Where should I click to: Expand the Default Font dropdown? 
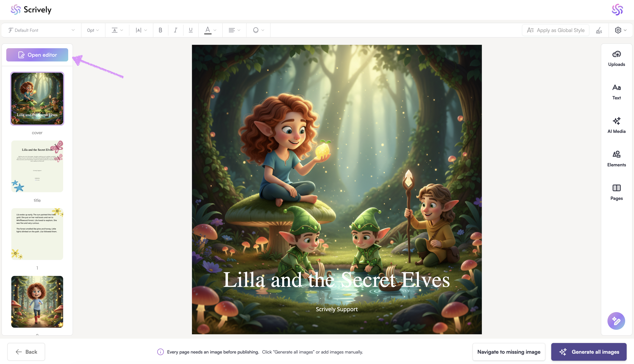click(41, 30)
